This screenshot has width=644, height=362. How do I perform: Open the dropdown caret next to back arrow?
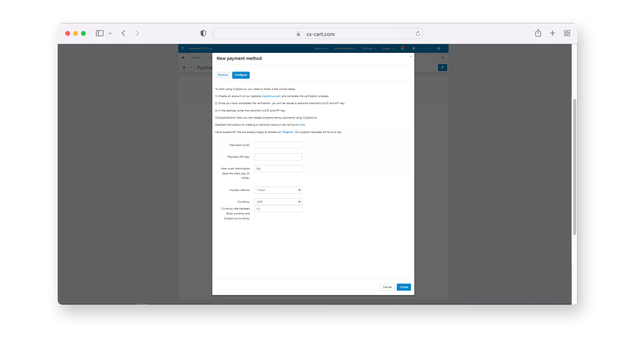pyautogui.click(x=191, y=67)
